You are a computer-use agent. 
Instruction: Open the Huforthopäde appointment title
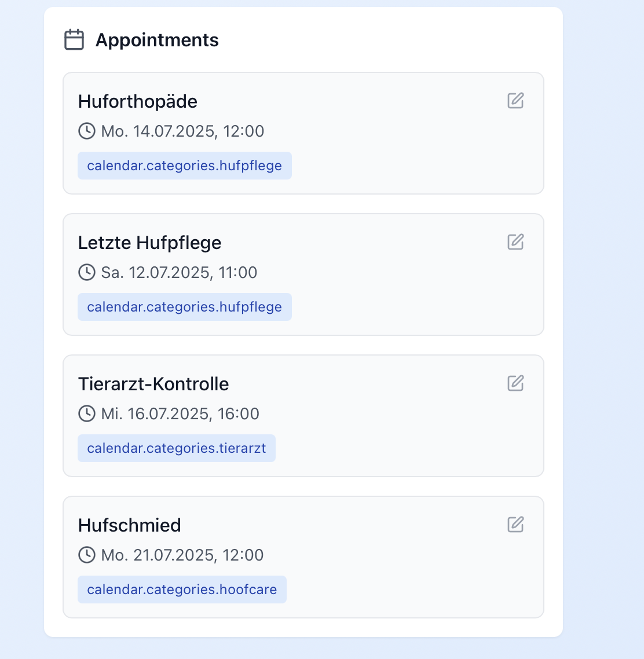138,102
